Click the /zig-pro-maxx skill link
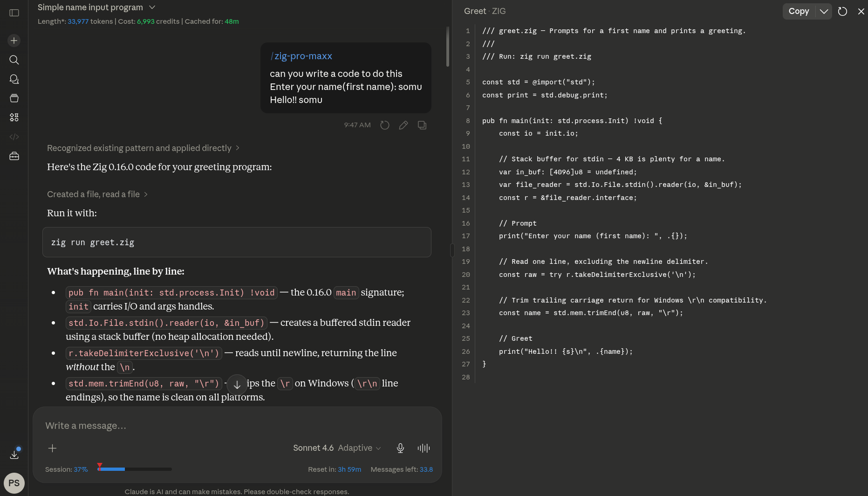868x496 pixels. pos(301,56)
